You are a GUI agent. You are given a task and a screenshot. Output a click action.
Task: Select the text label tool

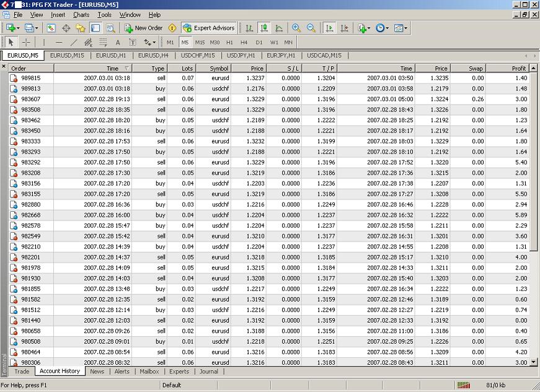click(x=118, y=42)
